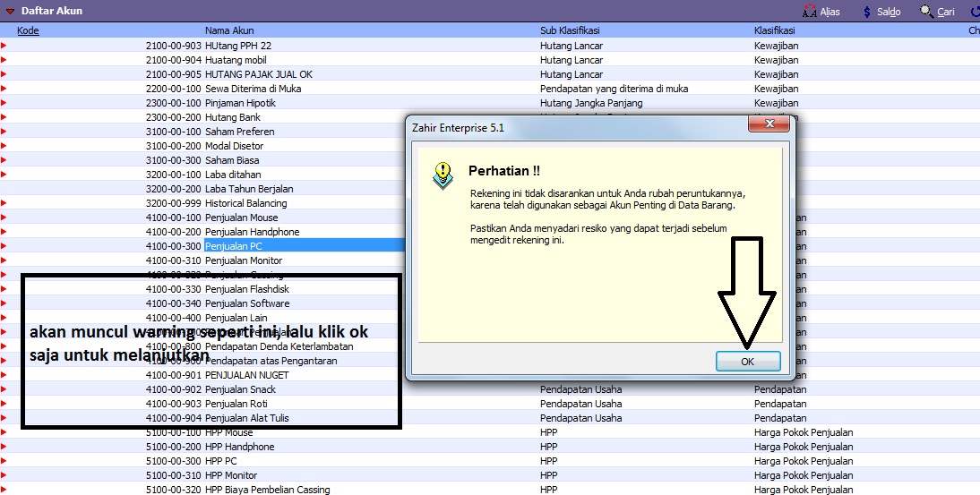Click red arrow marker beside HPP Mouse
Screen dimensions: 980x495
[x=4, y=432]
